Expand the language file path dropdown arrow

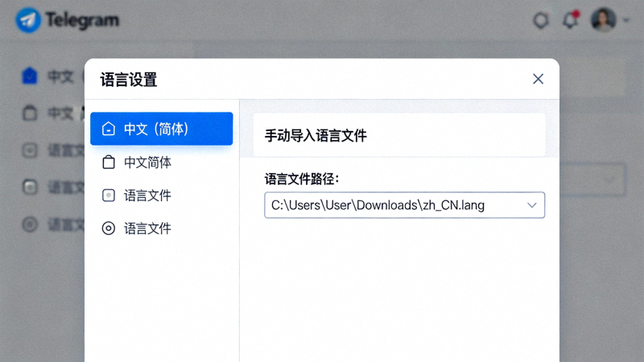pos(532,205)
